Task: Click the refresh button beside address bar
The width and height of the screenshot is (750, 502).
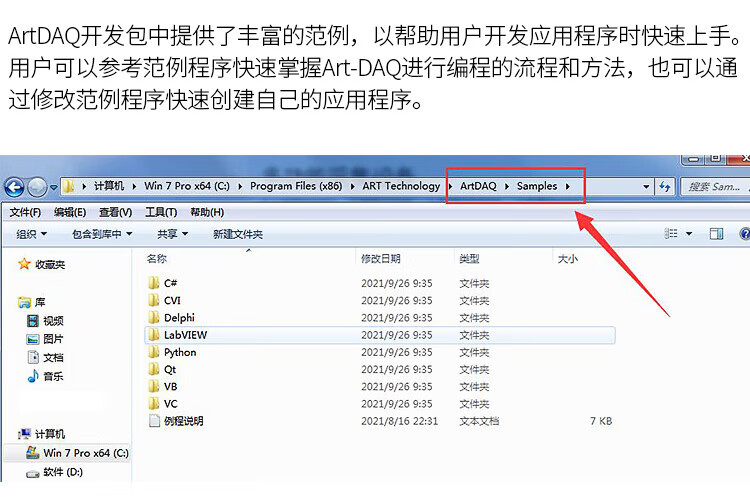Action: pyautogui.click(x=665, y=186)
